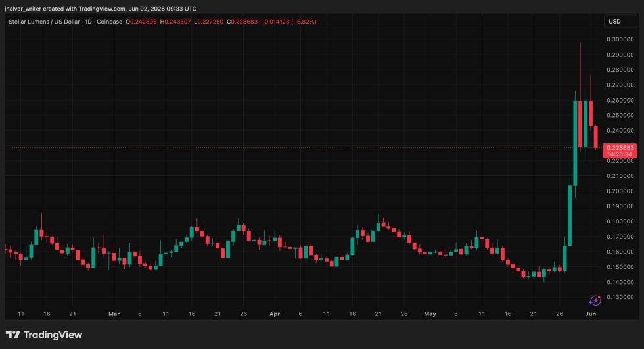Screen dimensions: 644x349
Task: Select the Stellar Lumens / US Dollar title
Action: tap(45, 22)
